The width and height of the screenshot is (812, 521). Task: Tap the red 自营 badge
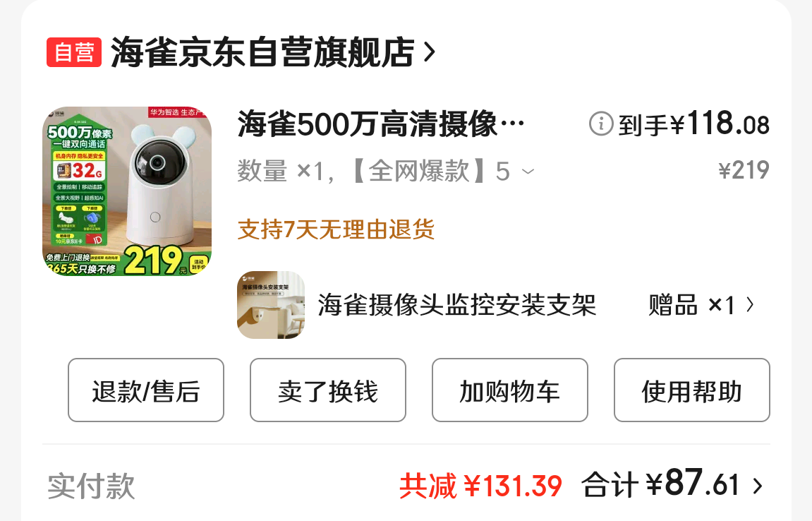(74, 52)
